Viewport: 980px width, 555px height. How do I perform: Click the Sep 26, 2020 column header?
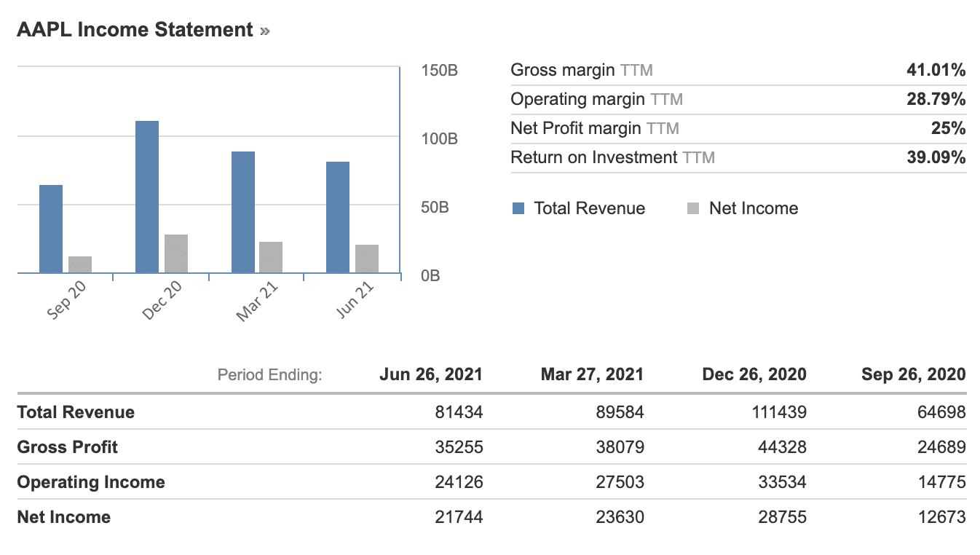914,374
